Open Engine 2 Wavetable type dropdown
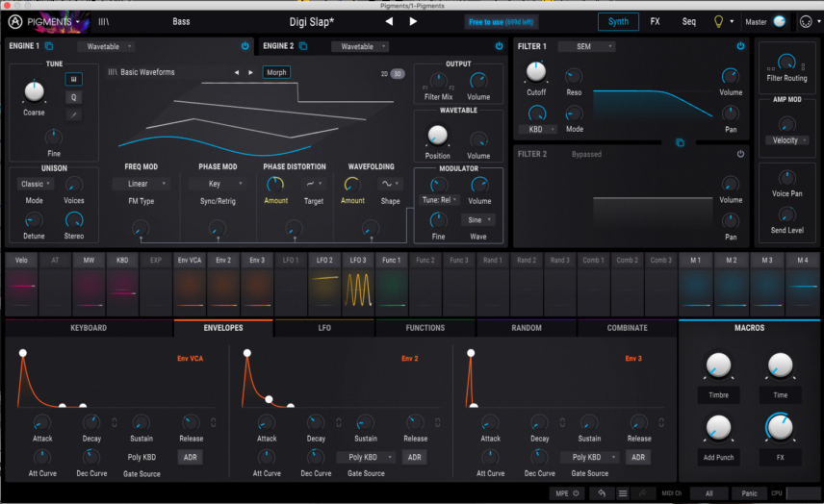Viewport: 824px width, 504px height. coord(360,47)
